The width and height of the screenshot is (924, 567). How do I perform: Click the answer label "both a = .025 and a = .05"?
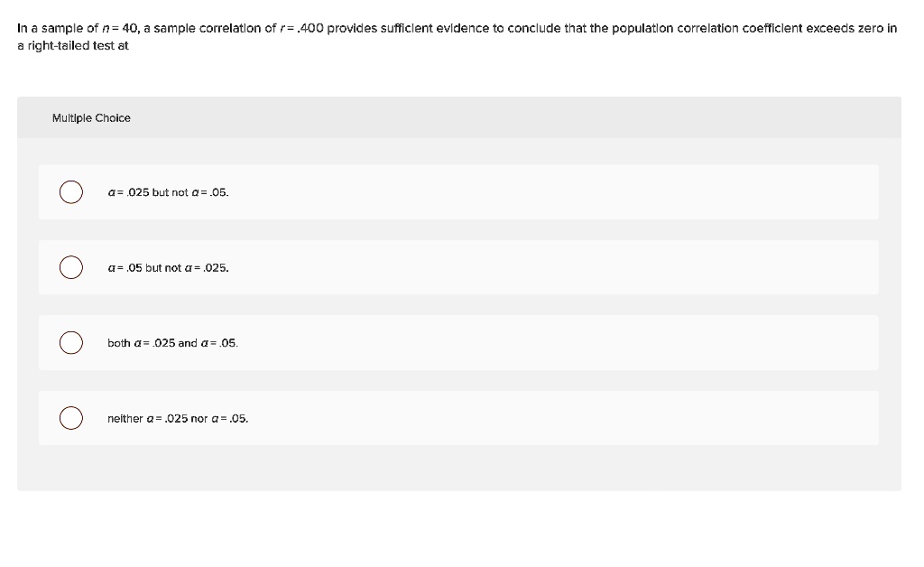(x=171, y=342)
